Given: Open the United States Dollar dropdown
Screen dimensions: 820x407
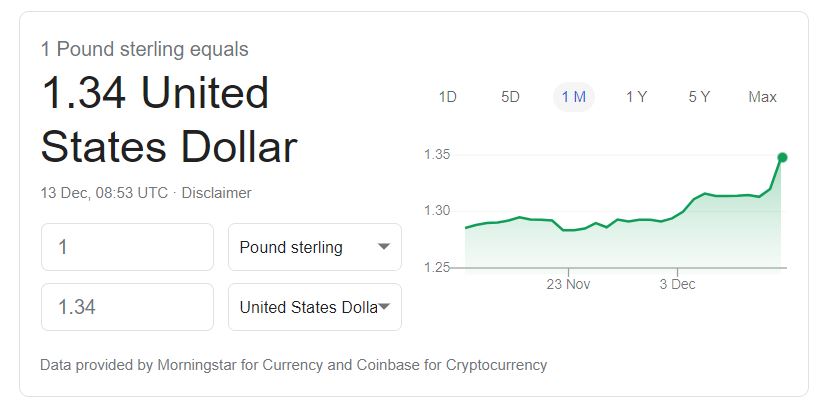Looking at the screenshot, I should 314,307.
